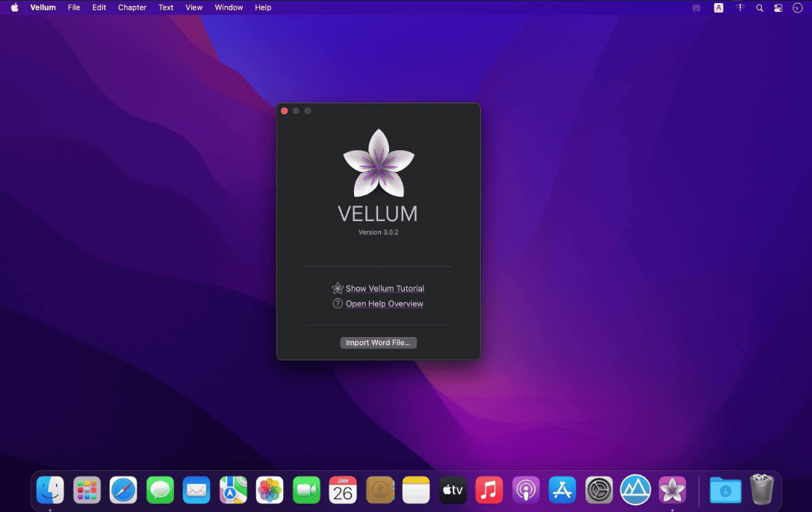This screenshot has width=812, height=512.
Task: Open Contacts from the Dock
Action: (379, 490)
